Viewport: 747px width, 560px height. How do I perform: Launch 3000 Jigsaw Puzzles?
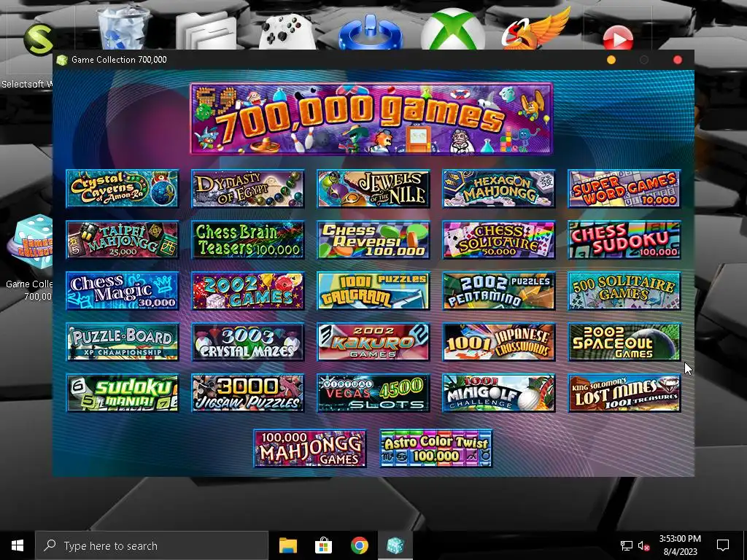[248, 393]
